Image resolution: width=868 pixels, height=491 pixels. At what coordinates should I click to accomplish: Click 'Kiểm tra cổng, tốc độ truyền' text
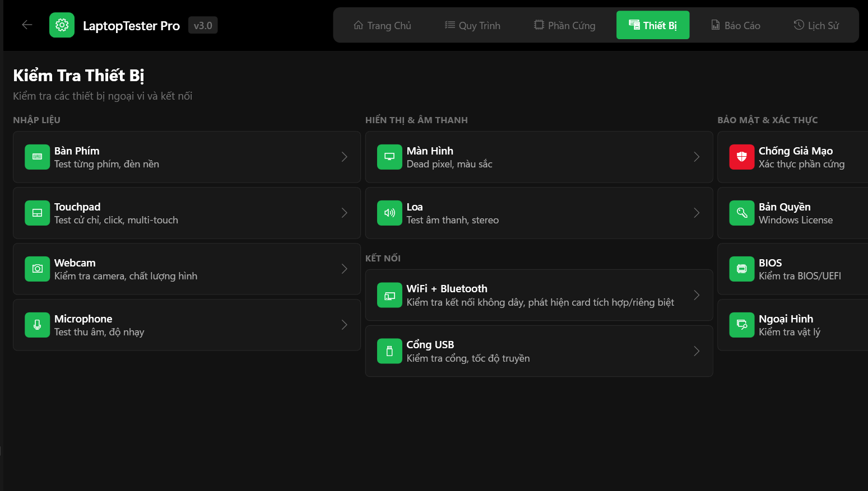click(468, 358)
